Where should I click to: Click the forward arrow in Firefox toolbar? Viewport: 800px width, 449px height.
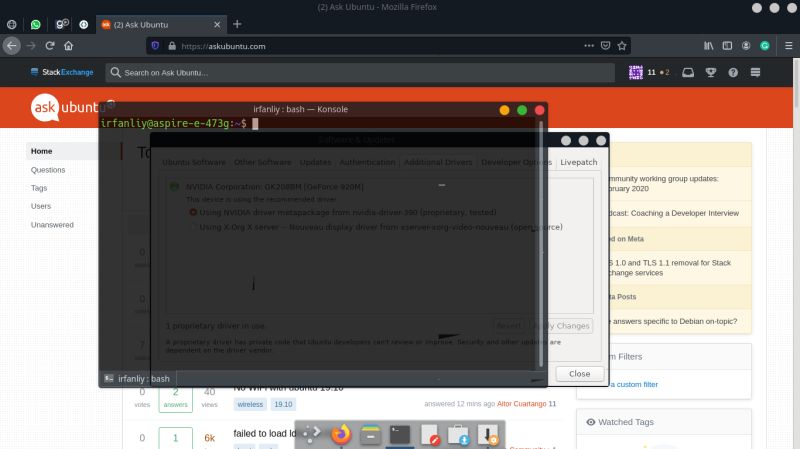pos(31,46)
